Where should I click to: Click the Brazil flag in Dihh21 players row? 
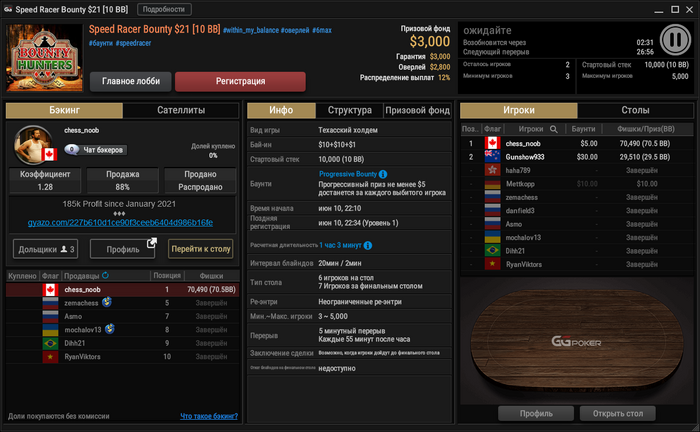tap(492, 251)
